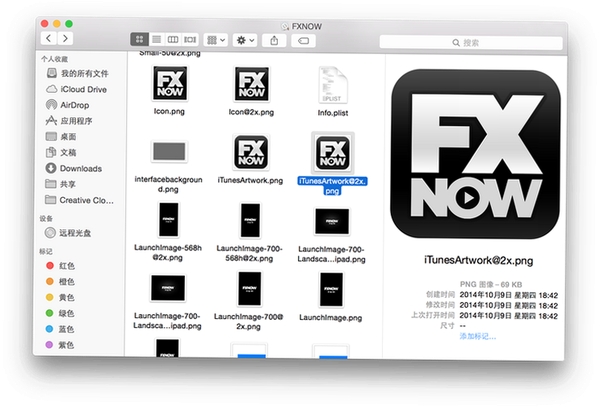Open Downloads in the sidebar
This screenshot has width=600, height=407.
coord(74,168)
